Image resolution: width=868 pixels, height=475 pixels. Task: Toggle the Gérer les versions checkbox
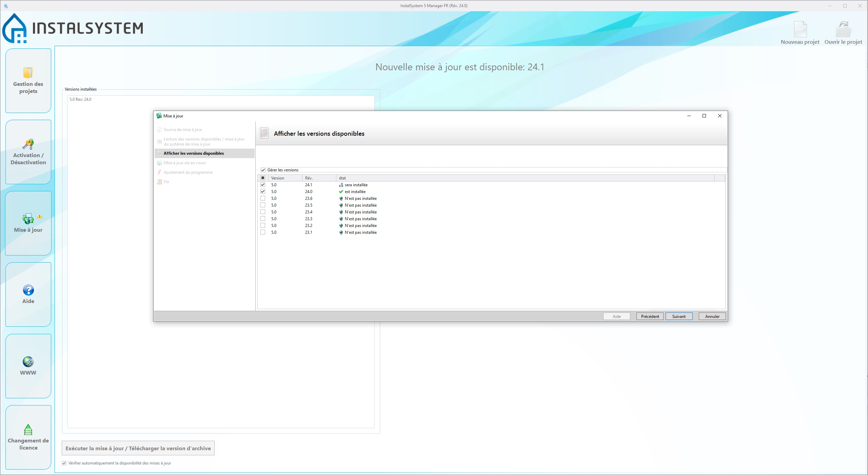point(263,170)
